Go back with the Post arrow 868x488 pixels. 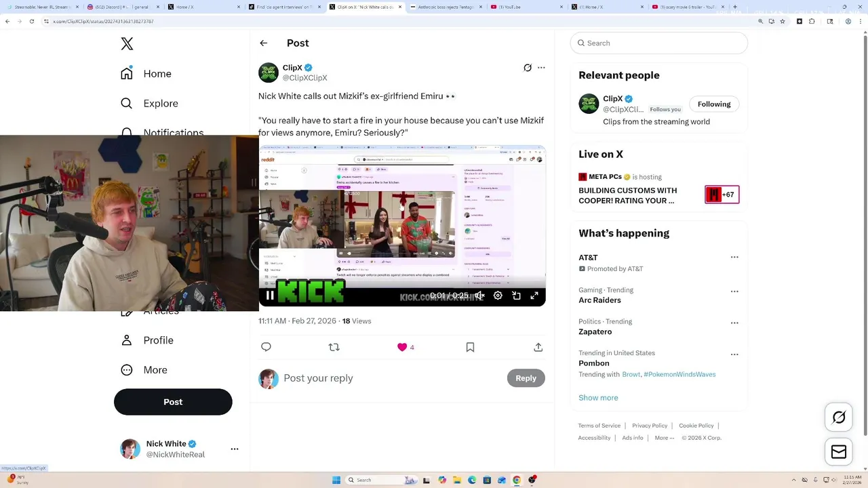264,43
